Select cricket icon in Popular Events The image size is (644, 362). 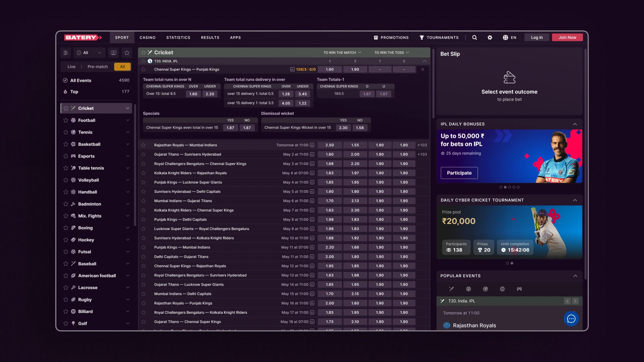pos(451,289)
